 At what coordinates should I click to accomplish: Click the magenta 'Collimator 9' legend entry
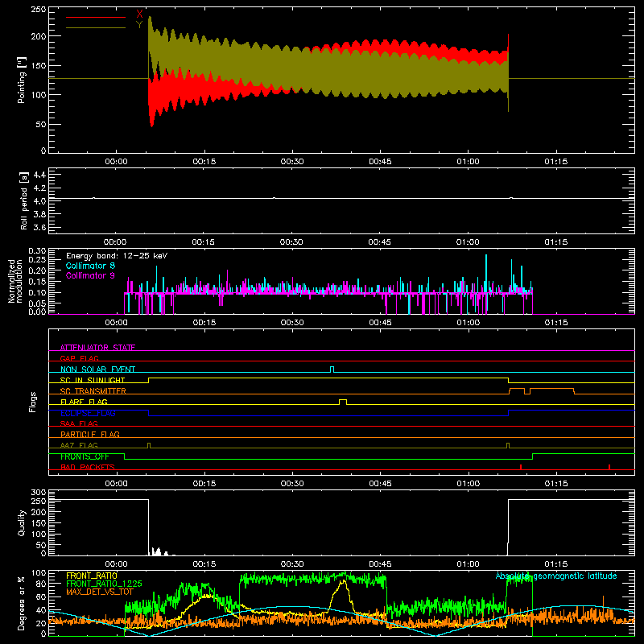[90, 275]
